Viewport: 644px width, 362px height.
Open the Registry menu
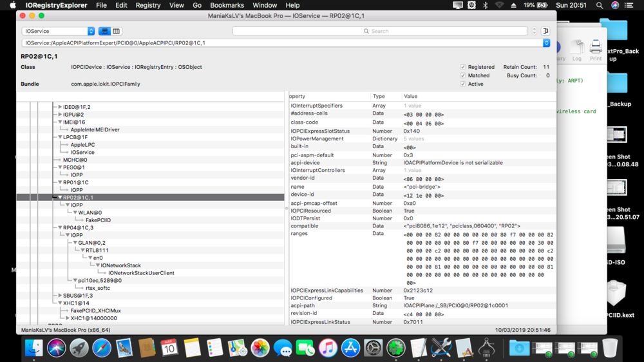[x=148, y=5]
